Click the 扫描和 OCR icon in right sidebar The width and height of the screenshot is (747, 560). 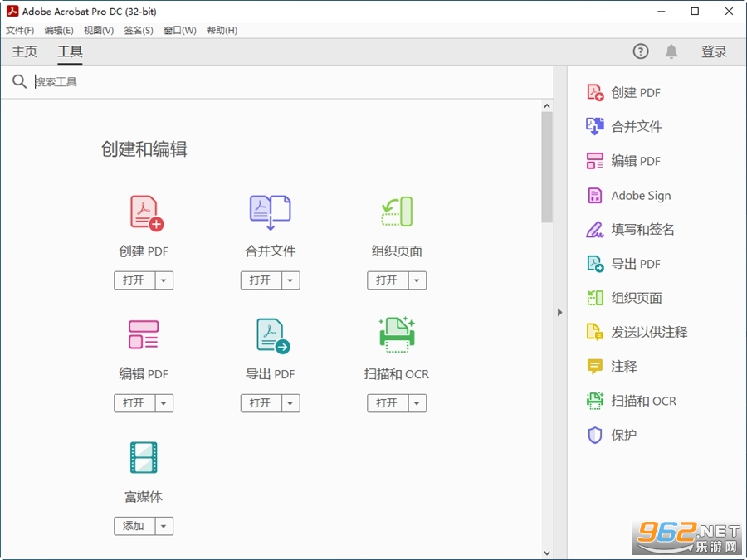(x=595, y=401)
